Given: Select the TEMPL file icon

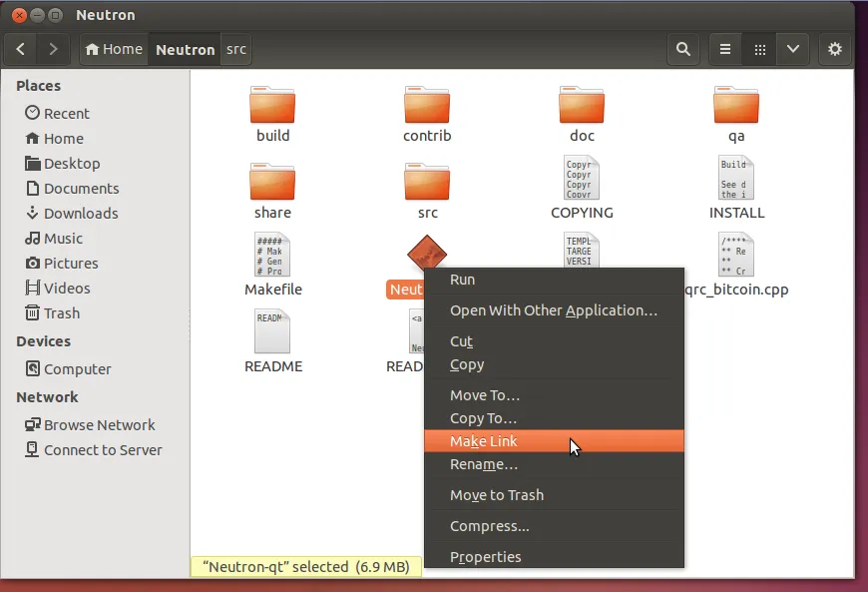Looking at the screenshot, I should 582,250.
